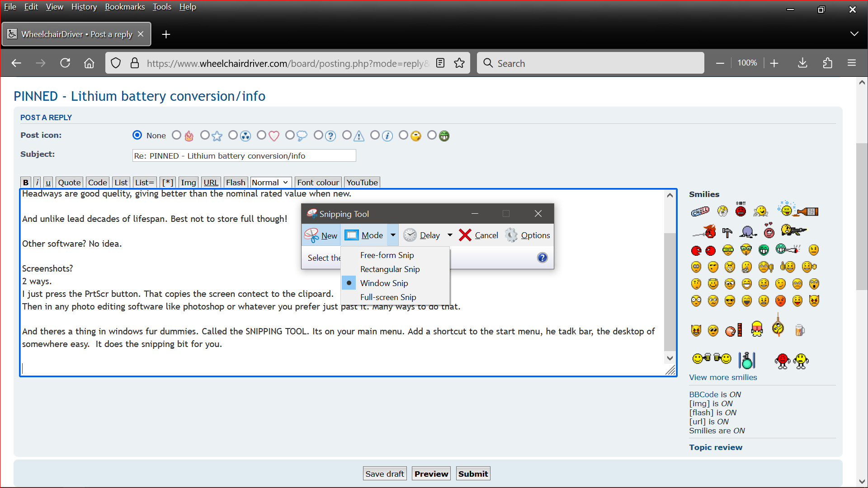
Task: Expand the Snipping Tool Mode dropdown arrow
Action: 393,235
